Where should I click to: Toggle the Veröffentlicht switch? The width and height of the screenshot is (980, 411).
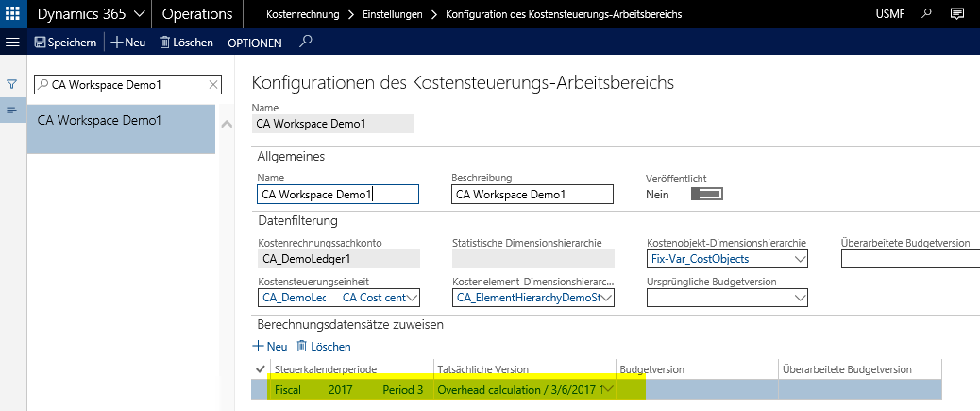707,194
